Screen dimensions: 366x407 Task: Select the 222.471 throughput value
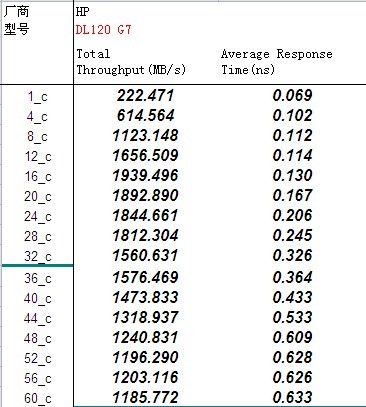145,96
